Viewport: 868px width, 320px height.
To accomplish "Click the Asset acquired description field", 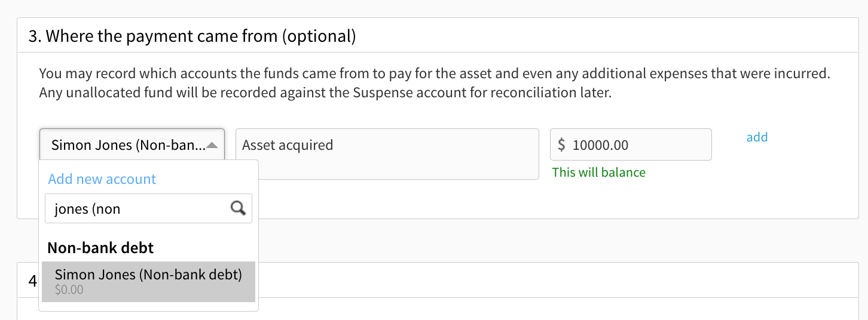I will [x=387, y=153].
